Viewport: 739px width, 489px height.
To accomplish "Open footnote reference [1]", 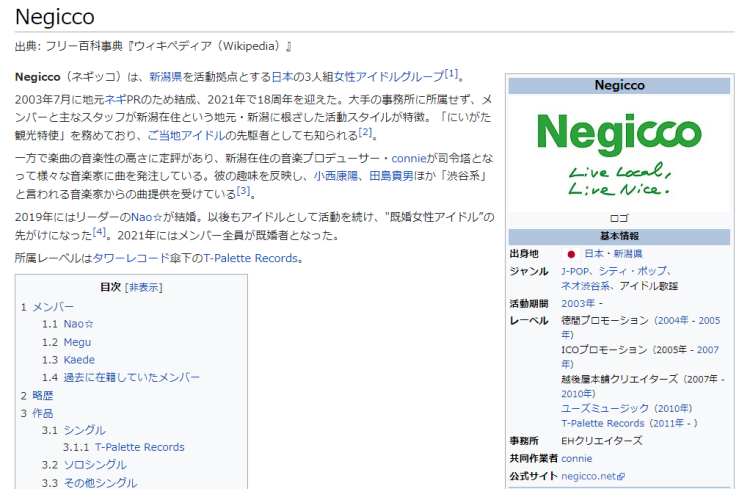I will 451,73.
